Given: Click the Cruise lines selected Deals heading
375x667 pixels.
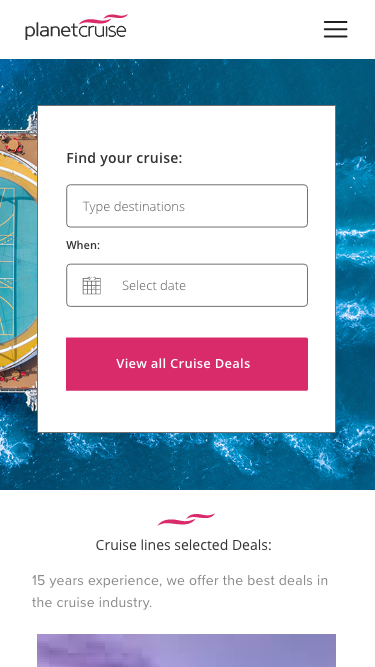Looking at the screenshot, I should [183, 545].
